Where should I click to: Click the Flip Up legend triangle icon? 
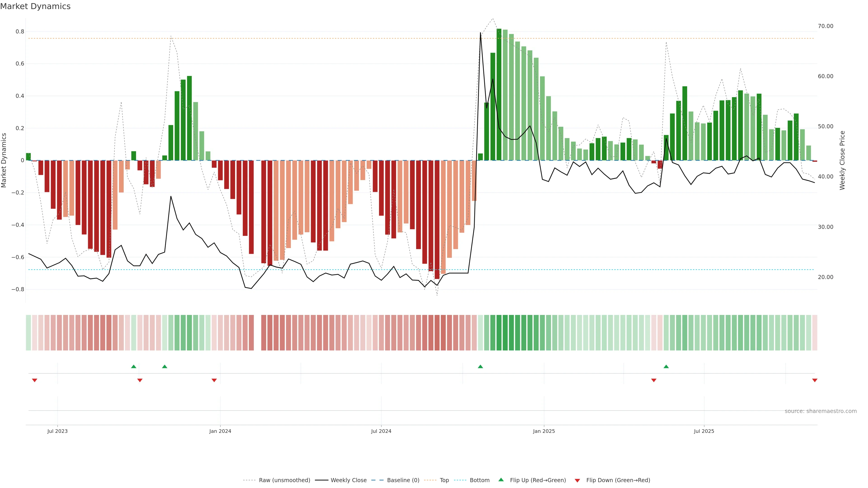pos(501,480)
